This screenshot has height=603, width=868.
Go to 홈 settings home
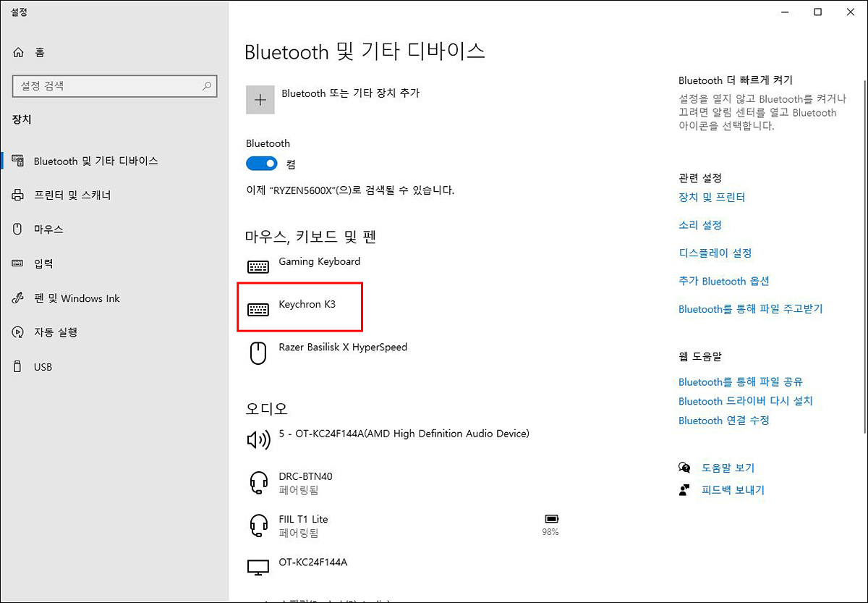click(x=40, y=52)
